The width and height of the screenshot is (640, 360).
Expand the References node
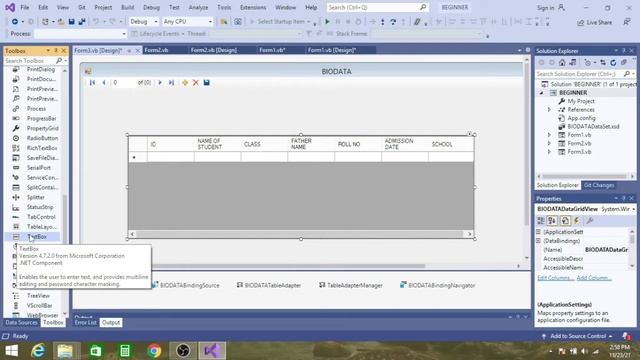pyautogui.click(x=549, y=109)
